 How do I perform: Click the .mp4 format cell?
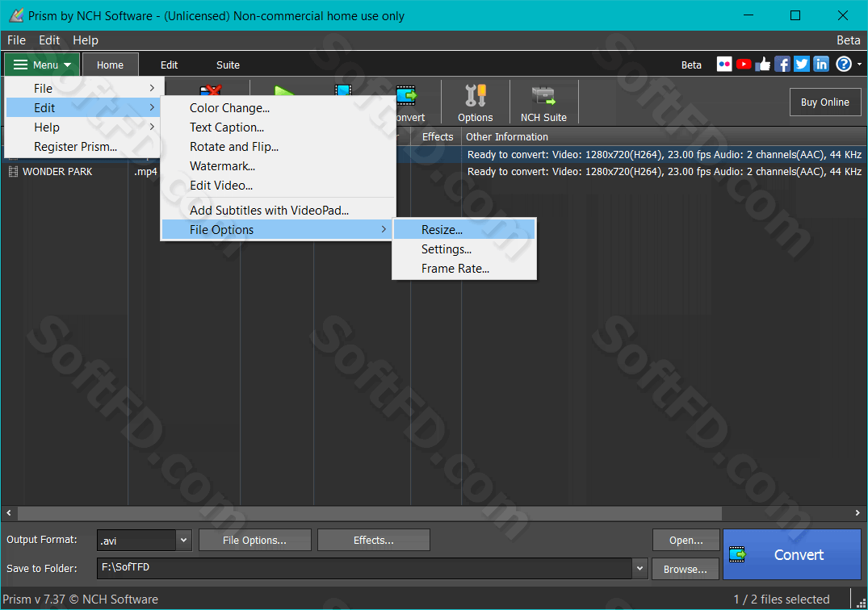click(145, 171)
